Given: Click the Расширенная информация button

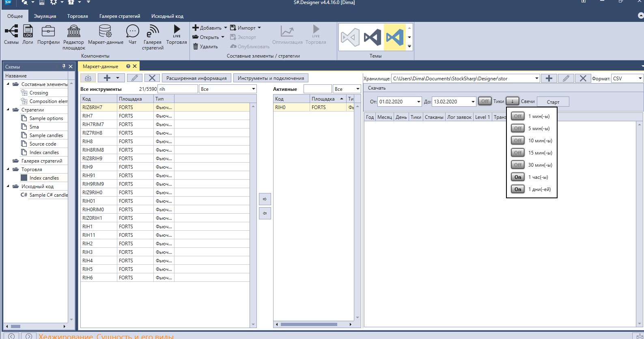Looking at the screenshot, I should click(196, 78).
